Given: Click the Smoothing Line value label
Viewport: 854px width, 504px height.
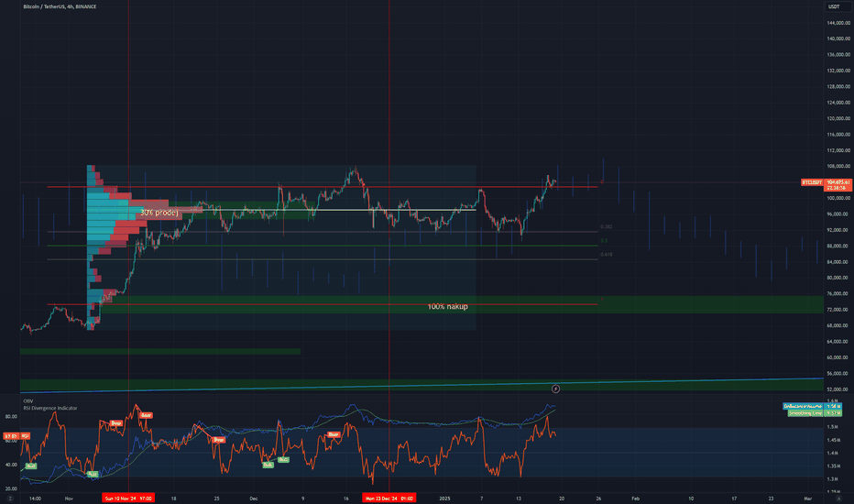Looking at the screenshot, I should pos(805,413).
